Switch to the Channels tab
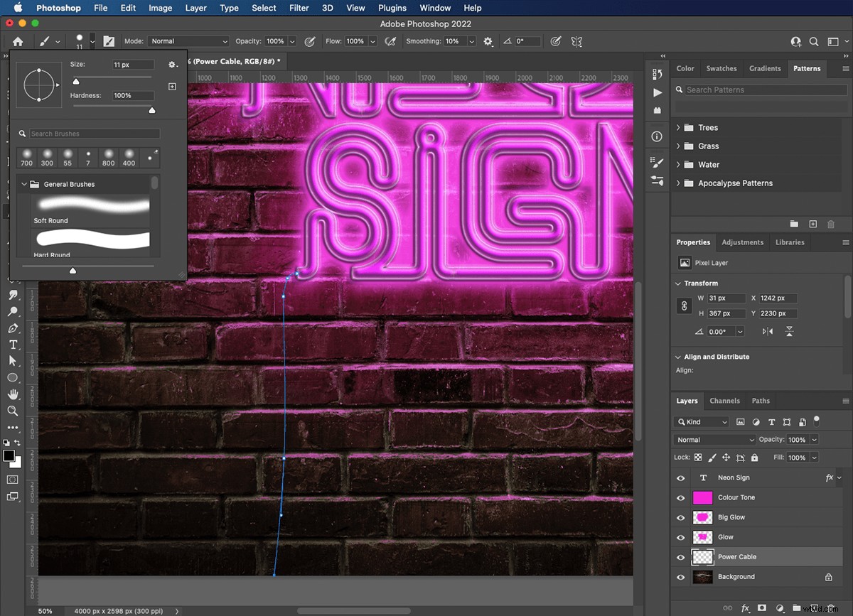This screenshot has width=853, height=616. [725, 401]
